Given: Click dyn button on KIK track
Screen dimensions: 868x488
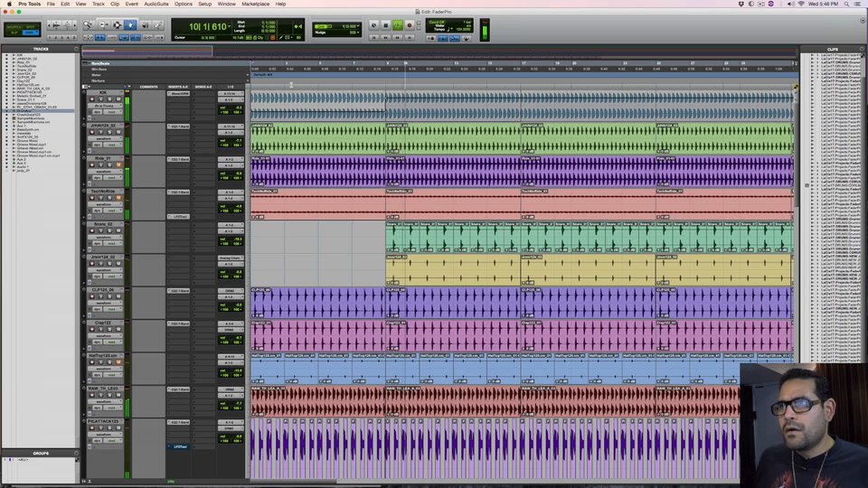Looking at the screenshot, I should point(97,112).
